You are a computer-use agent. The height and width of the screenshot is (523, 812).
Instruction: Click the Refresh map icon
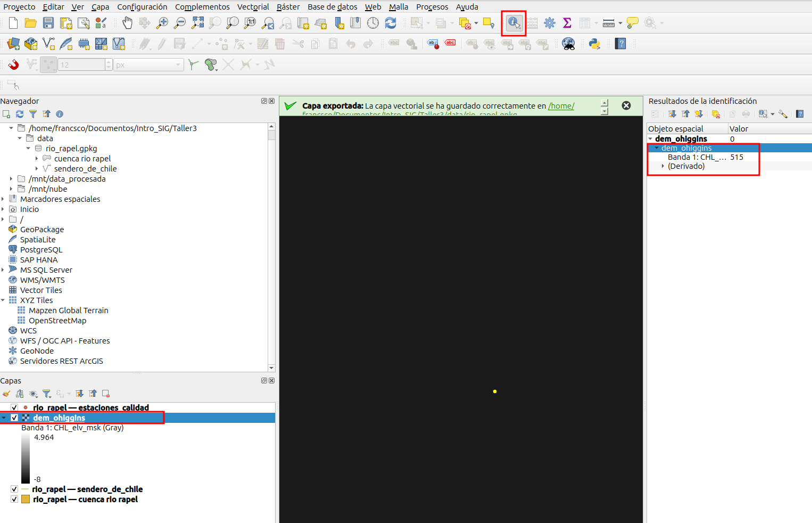tap(391, 23)
